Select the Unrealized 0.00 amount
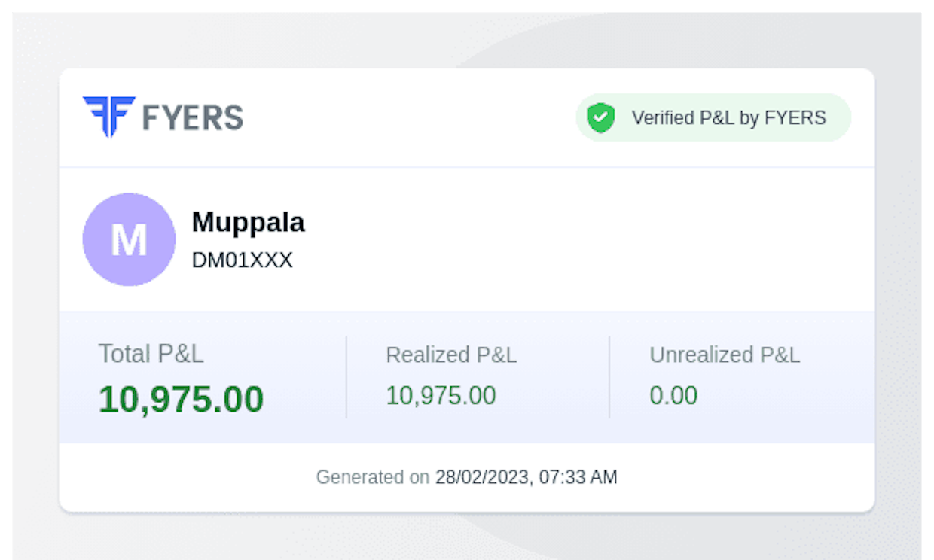The width and height of the screenshot is (934, 560). click(x=673, y=395)
